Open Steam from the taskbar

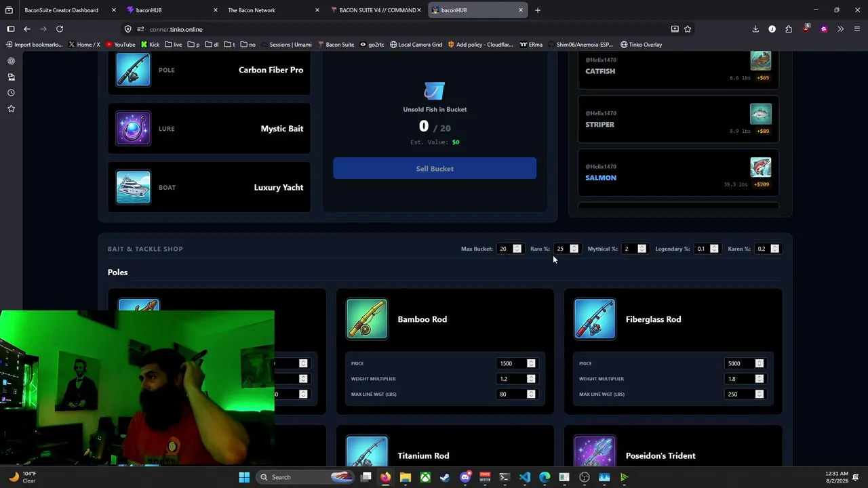445,477
